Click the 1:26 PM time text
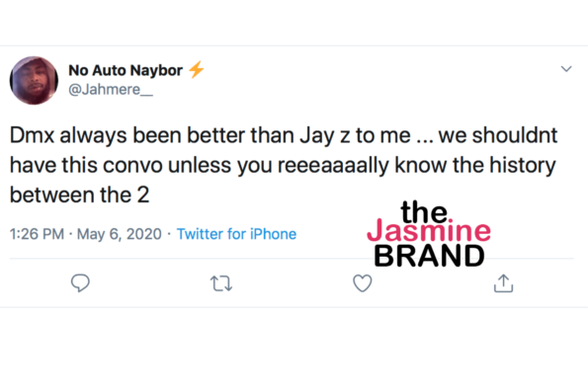This screenshot has height=392, width=588. pos(37,234)
